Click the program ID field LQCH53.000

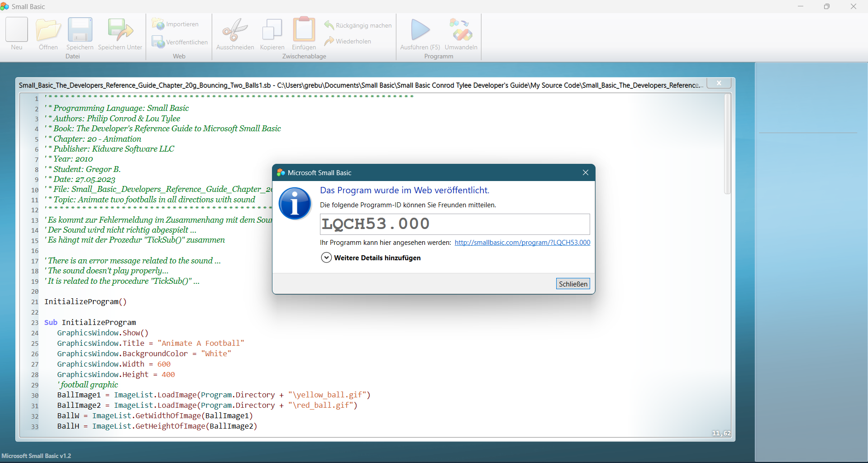[x=455, y=224]
